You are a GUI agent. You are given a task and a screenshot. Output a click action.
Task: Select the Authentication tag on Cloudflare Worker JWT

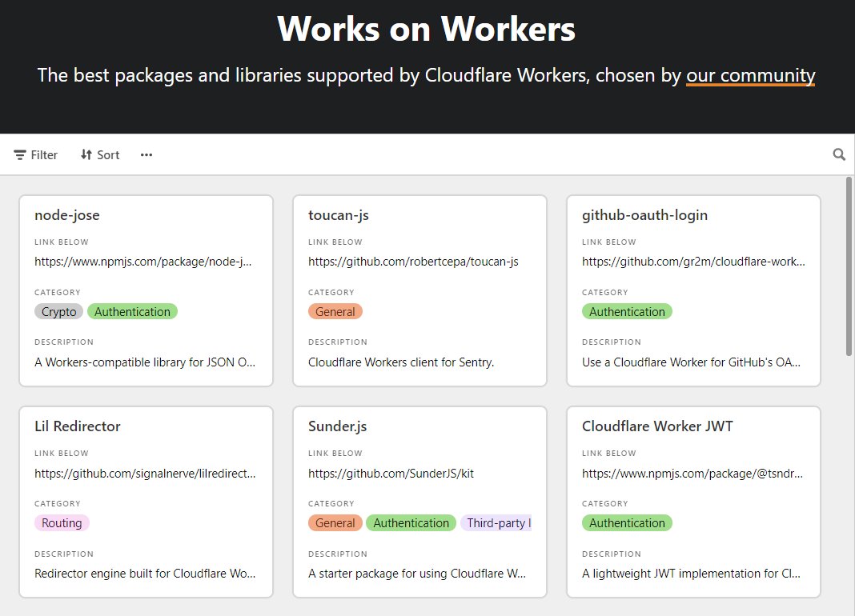pos(627,522)
